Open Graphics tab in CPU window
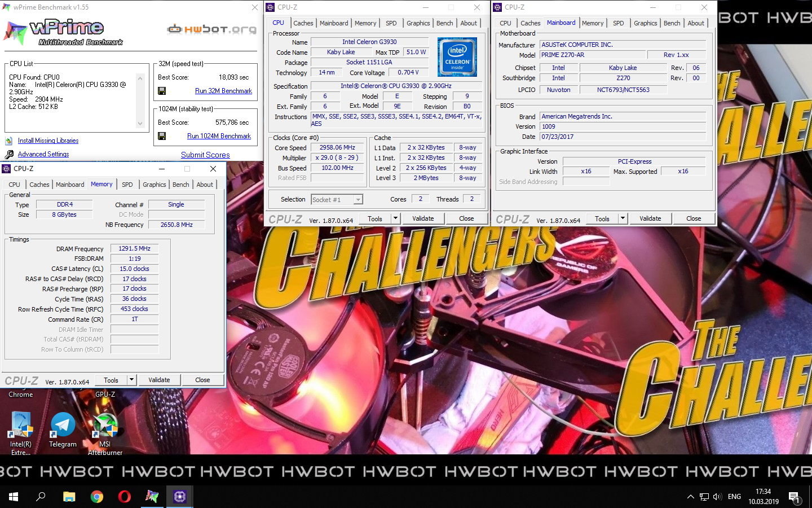Image resolution: width=812 pixels, height=508 pixels. point(418,23)
